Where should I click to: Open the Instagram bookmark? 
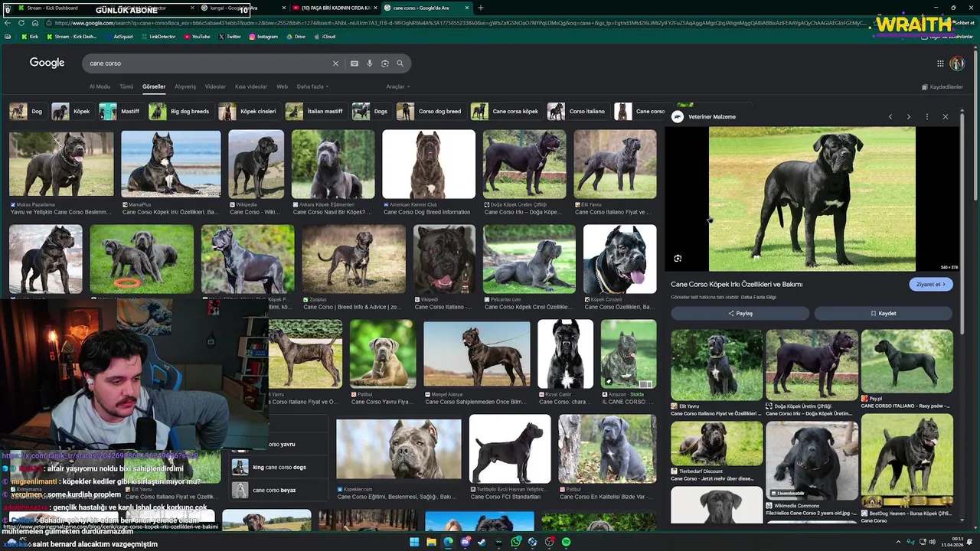[x=263, y=37]
